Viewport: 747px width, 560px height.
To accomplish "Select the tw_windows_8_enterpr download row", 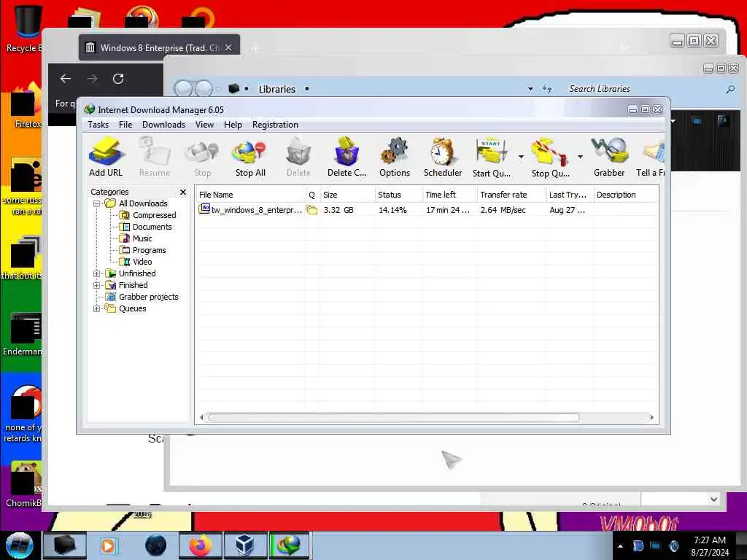I will click(426, 210).
